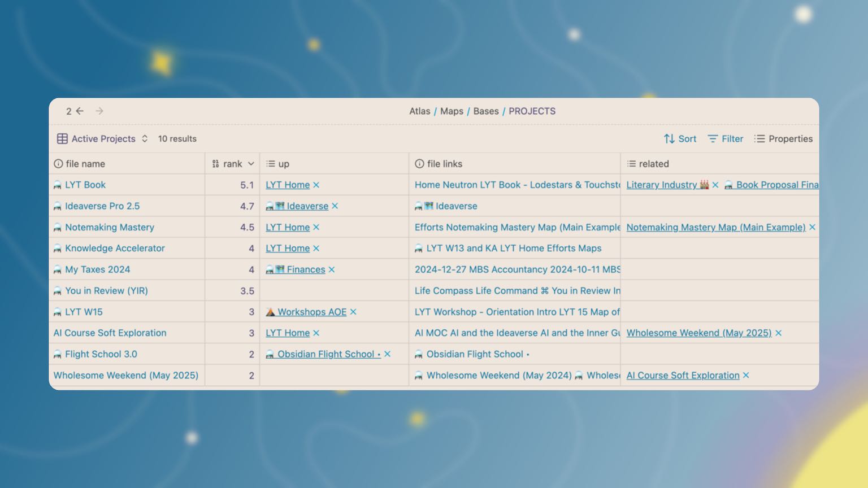Click the info icon in file name header

point(58,164)
